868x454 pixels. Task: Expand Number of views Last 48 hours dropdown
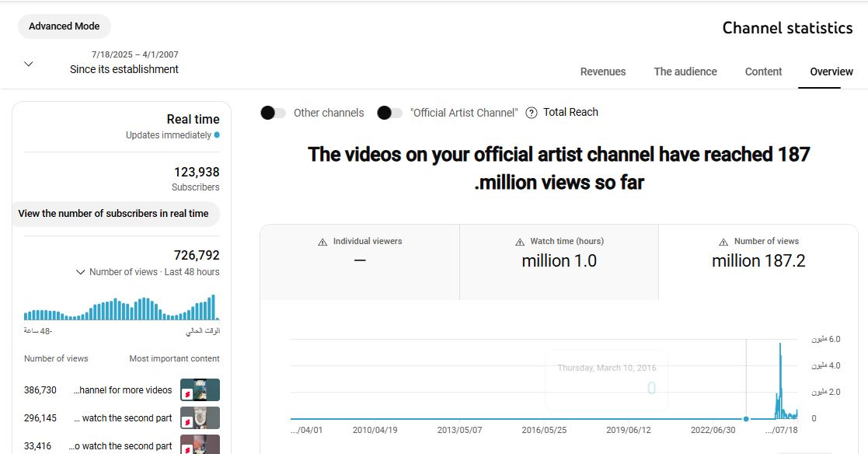pyautogui.click(x=80, y=272)
